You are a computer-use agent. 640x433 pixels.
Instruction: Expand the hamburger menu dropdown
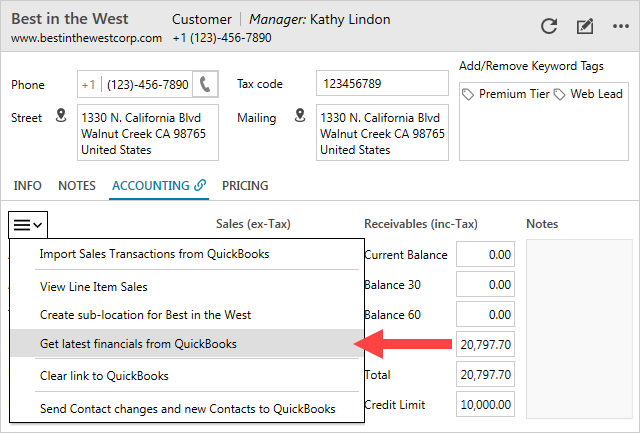pyautogui.click(x=28, y=225)
